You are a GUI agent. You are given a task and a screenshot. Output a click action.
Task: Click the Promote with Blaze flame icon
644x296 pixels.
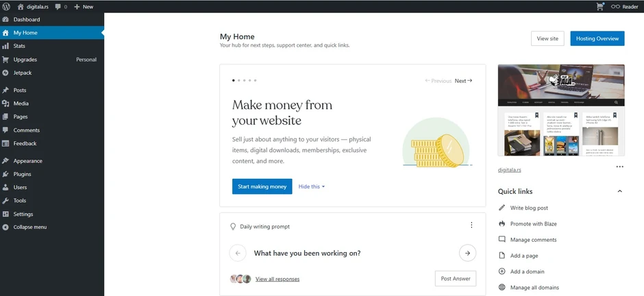coord(502,223)
